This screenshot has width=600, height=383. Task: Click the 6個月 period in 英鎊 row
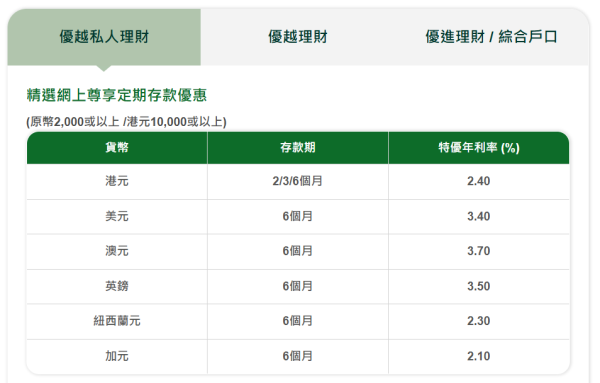[x=298, y=287]
